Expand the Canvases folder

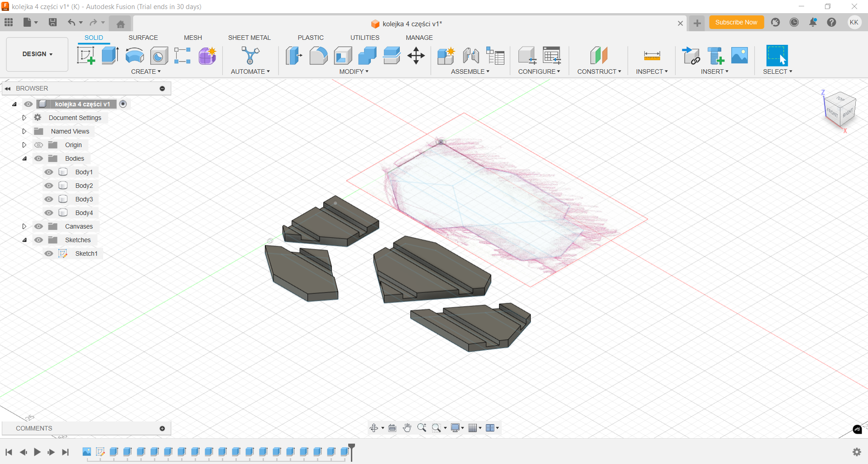pyautogui.click(x=24, y=226)
